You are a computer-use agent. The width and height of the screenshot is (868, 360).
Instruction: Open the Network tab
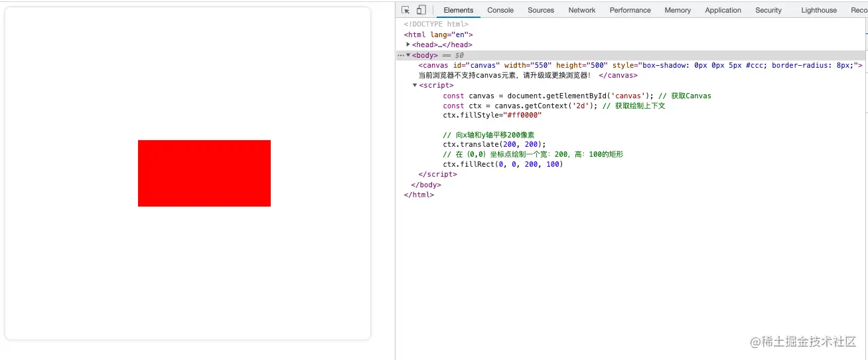pos(582,10)
